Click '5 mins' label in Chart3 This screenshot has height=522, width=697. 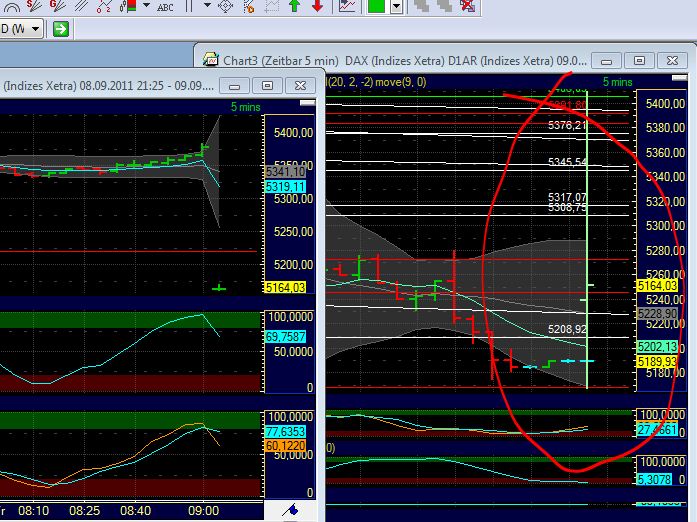pos(617,82)
